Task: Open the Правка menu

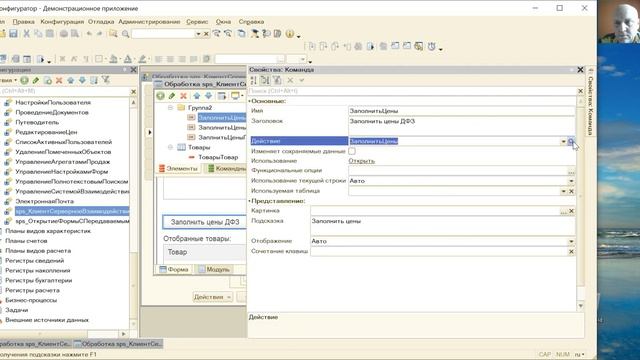Action: [x=24, y=22]
